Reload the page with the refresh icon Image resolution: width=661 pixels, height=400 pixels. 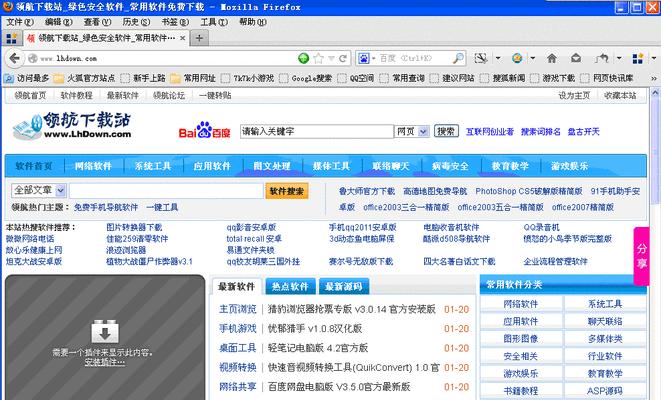pyautogui.click(x=343, y=59)
